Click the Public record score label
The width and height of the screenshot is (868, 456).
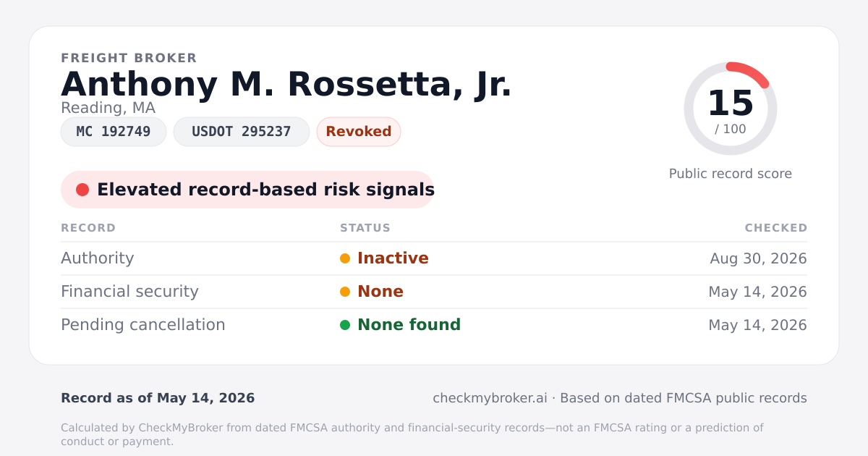[x=731, y=174]
